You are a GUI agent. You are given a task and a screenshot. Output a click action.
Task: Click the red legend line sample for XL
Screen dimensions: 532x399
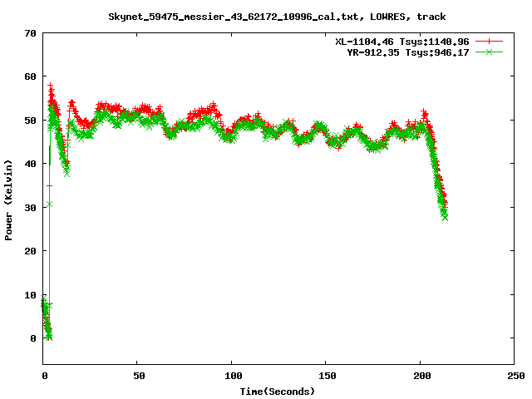pos(489,42)
